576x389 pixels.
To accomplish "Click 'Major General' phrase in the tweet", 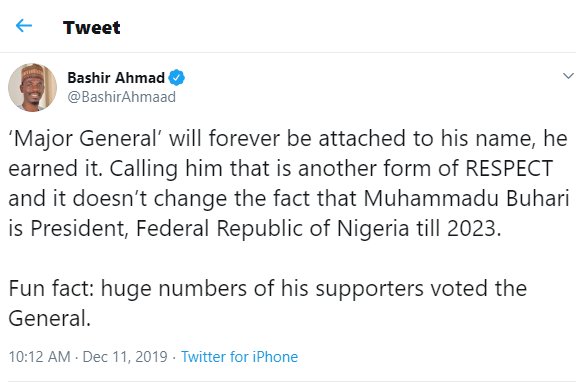I will [85, 139].
